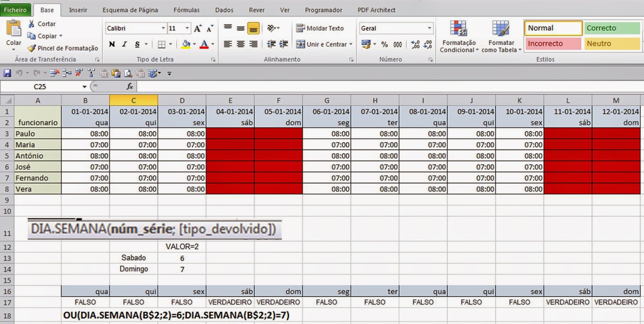
Task: Click the increase indent icon
Action: pyautogui.click(x=284, y=44)
